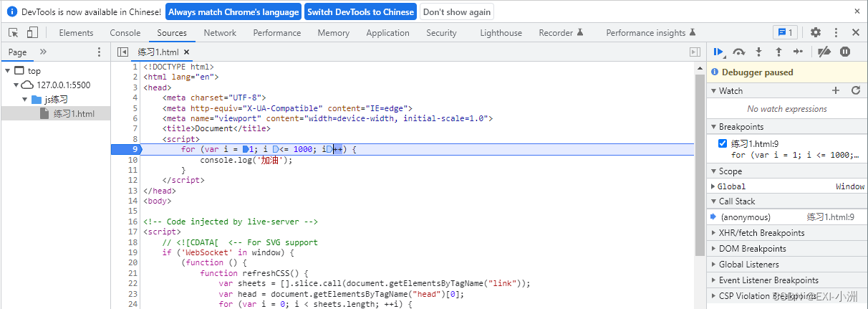Close the DevTools panel

click(856, 32)
